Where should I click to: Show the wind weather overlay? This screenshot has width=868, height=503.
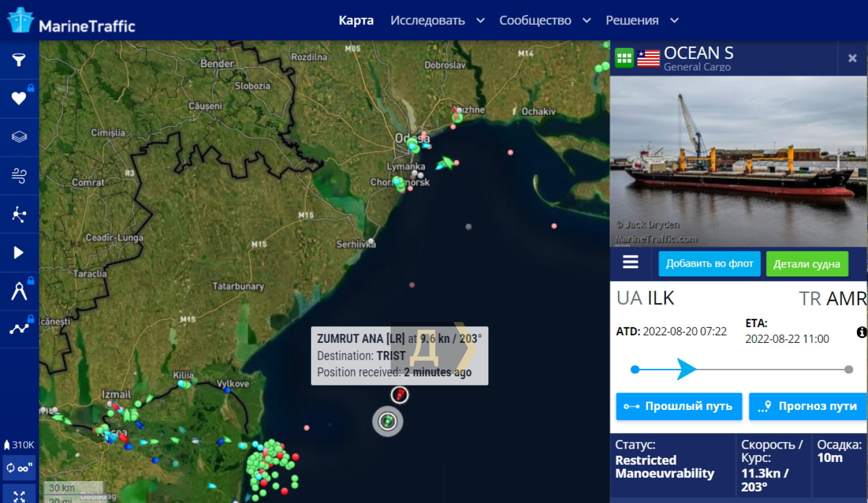coord(19,175)
